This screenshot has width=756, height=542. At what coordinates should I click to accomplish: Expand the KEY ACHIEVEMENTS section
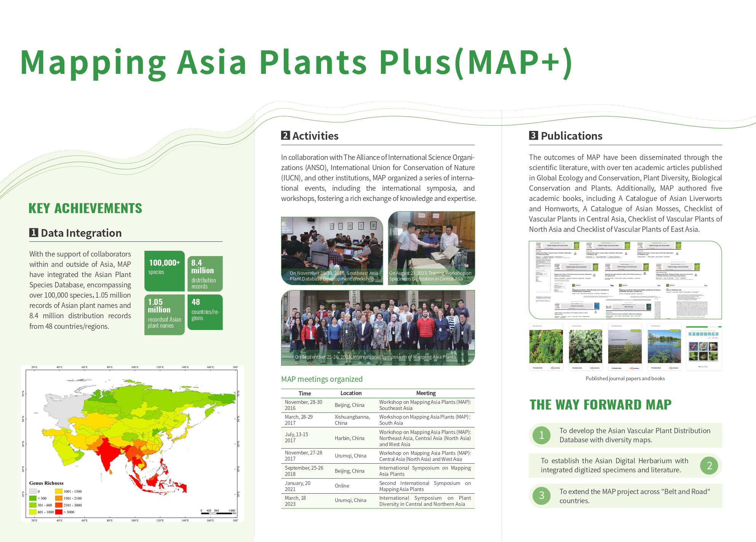click(85, 209)
